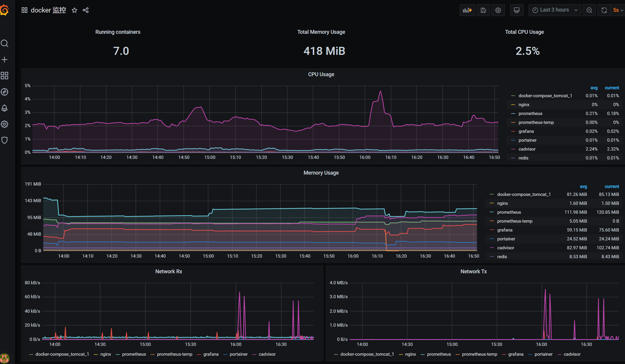
Task: Open the Memory Usage panel title menu
Action: pos(321,173)
